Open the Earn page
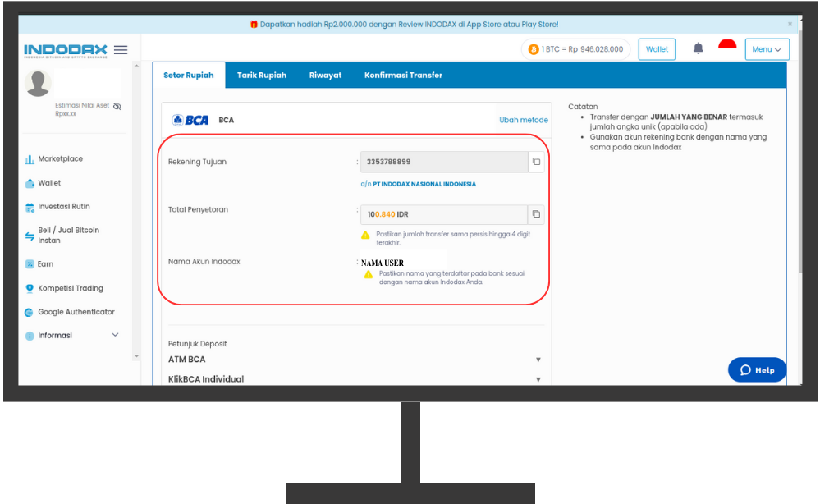Screen dimensions: 820x504 pos(45,264)
